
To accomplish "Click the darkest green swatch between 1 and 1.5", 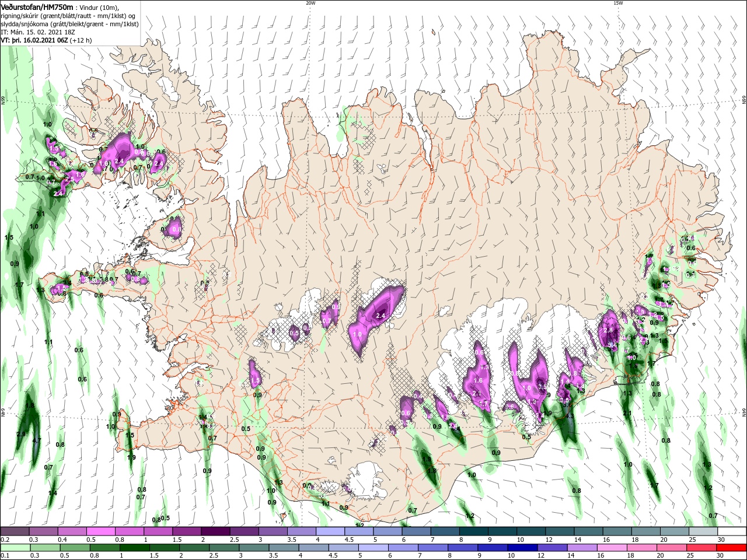I will click(134, 548).
